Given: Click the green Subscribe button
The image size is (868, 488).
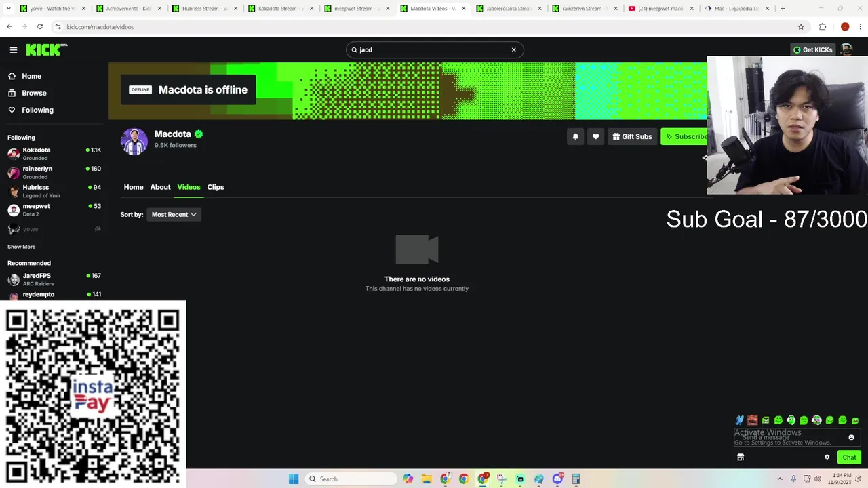Looking at the screenshot, I should point(684,136).
